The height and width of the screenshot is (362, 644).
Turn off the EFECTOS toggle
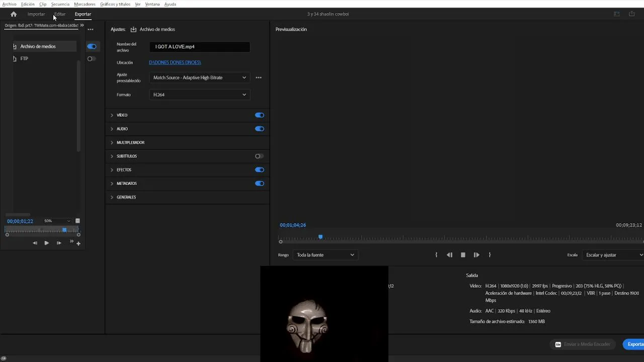click(x=260, y=169)
